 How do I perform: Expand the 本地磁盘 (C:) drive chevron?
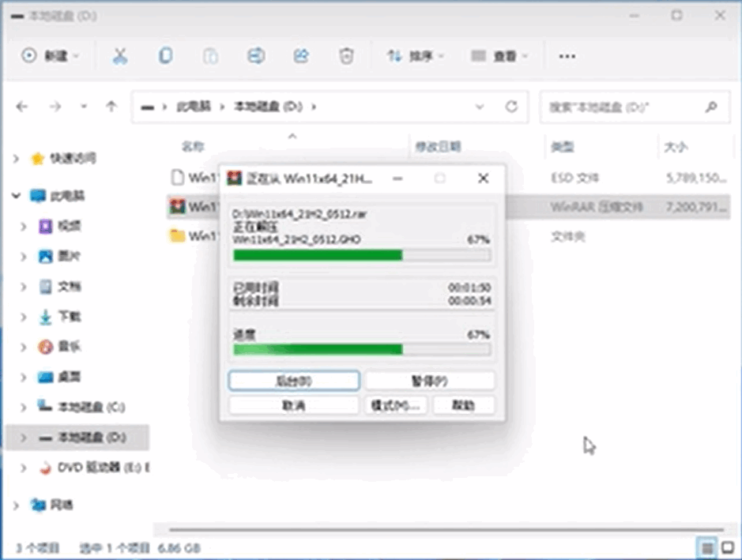[x=23, y=408]
